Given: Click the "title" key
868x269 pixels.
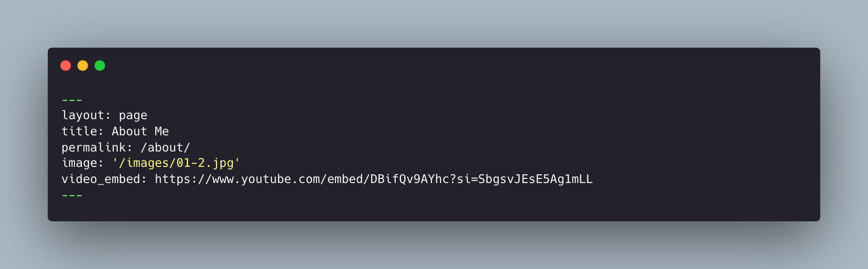Looking at the screenshot, I should click(79, 132).
